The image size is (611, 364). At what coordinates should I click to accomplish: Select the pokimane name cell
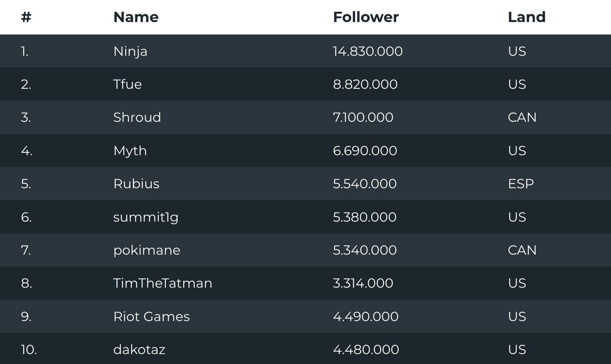[147, 250]
